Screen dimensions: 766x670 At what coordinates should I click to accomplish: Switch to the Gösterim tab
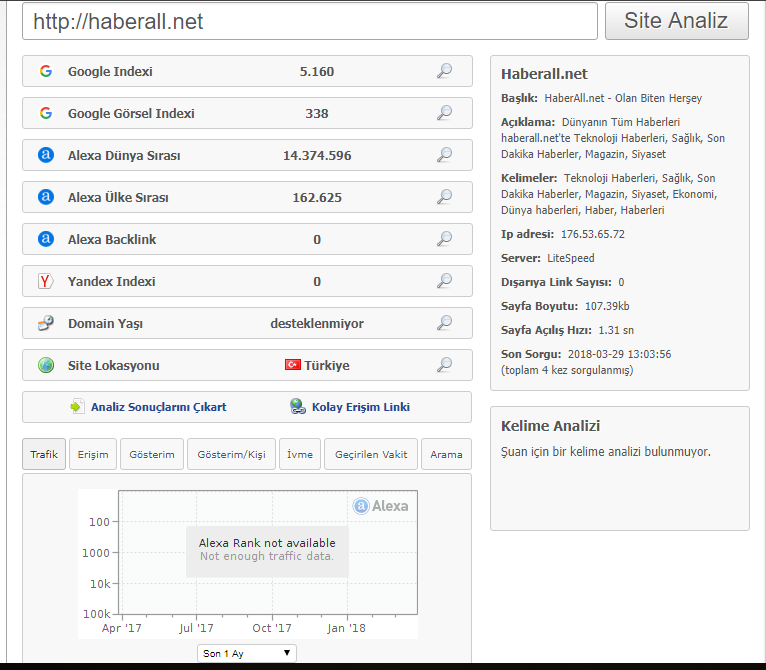click(x=152, y=454)
